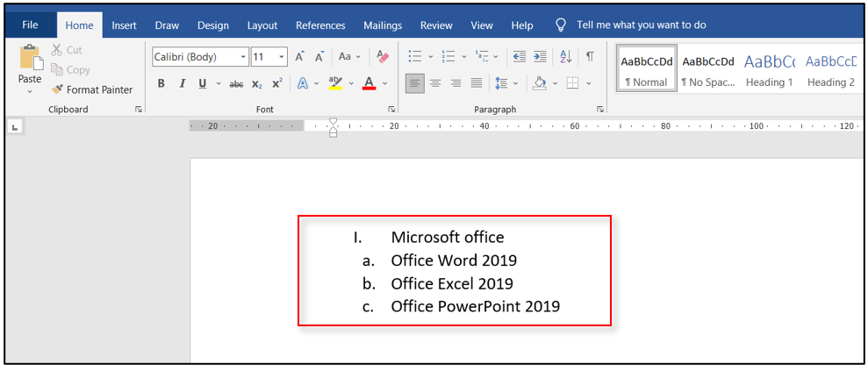Switch to the Draw tab
Image resolution: width=868 pixels, height=371 pixels.
coord(167,25)
